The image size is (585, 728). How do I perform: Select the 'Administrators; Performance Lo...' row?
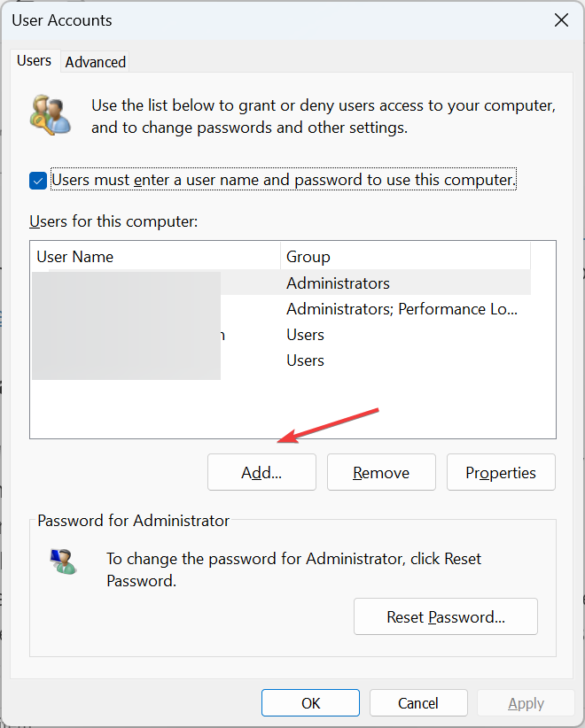point(281,309)
